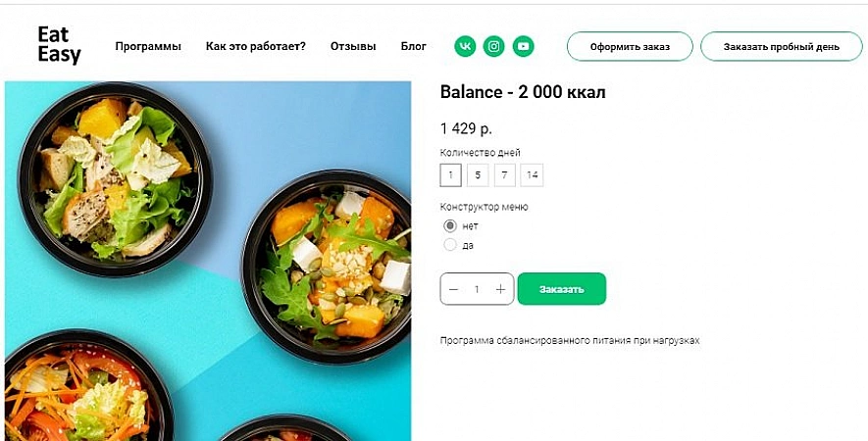Image resolution: width=868 pixels, height=441 pixels.
Task: Open the YouTube icon link
Action: [524, 46]
